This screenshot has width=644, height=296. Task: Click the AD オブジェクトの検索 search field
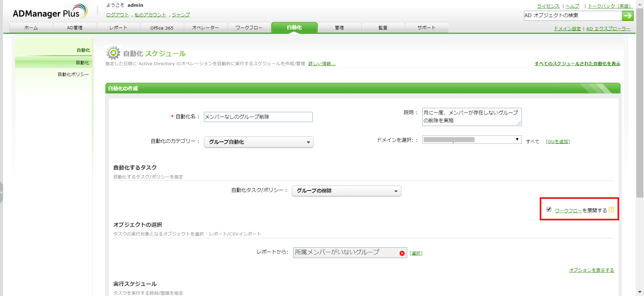coord(573,16)
